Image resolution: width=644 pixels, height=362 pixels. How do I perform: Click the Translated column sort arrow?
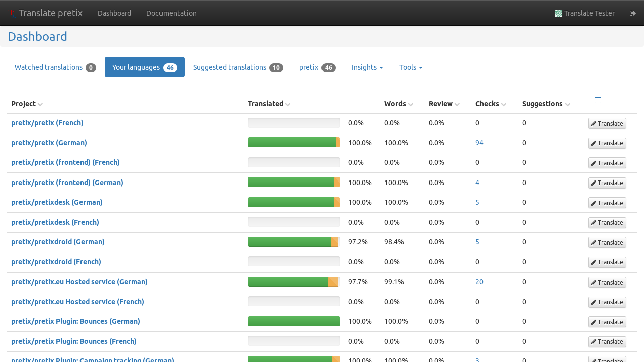288,104
